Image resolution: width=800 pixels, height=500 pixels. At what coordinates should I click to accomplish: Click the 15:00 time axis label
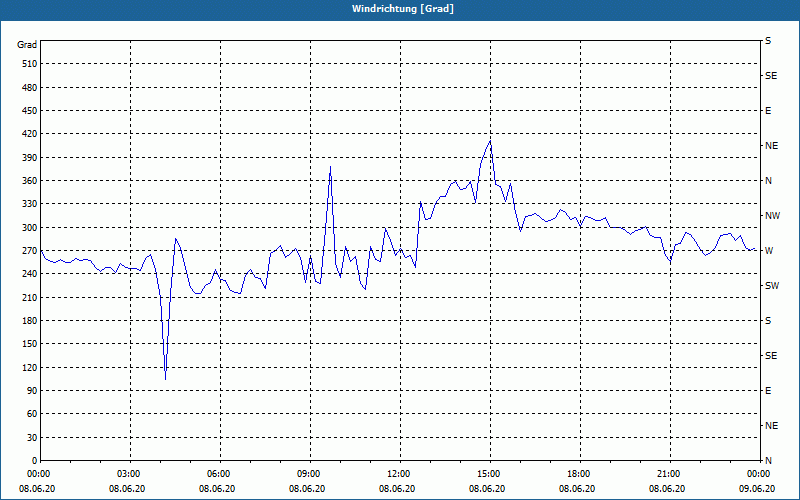(x=490, y=474)
